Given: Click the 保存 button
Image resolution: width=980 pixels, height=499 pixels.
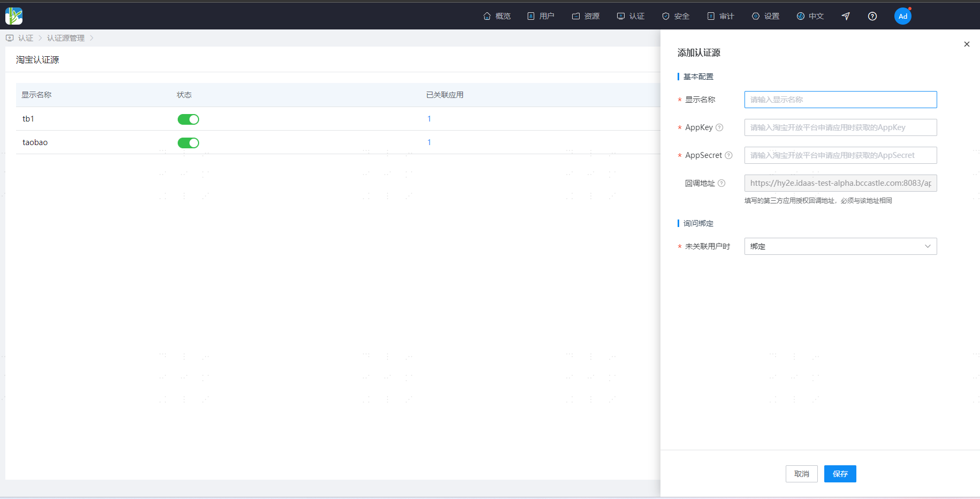Looking at the screenshot, I should click(x=840, y=474).
